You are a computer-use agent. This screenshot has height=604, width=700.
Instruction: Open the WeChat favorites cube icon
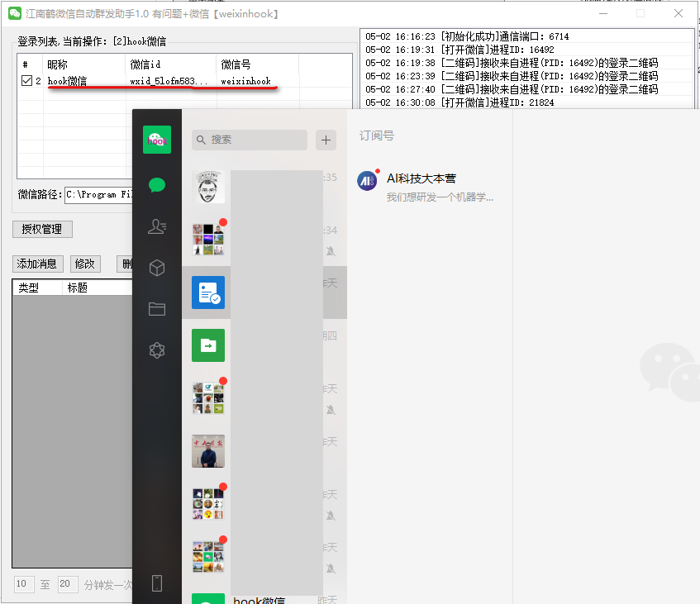pyautogui.click(x=157, y=268)
